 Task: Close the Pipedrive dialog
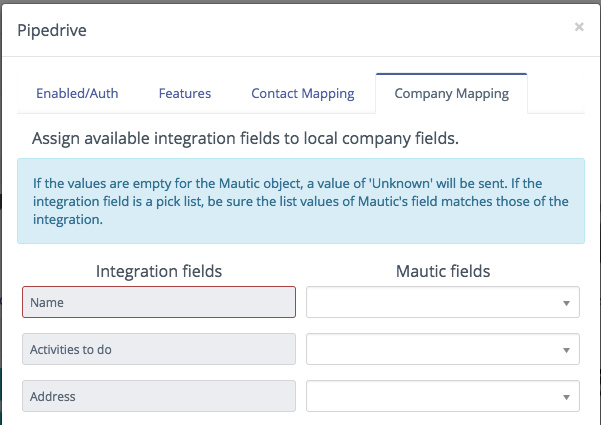(x=579, y=27)
